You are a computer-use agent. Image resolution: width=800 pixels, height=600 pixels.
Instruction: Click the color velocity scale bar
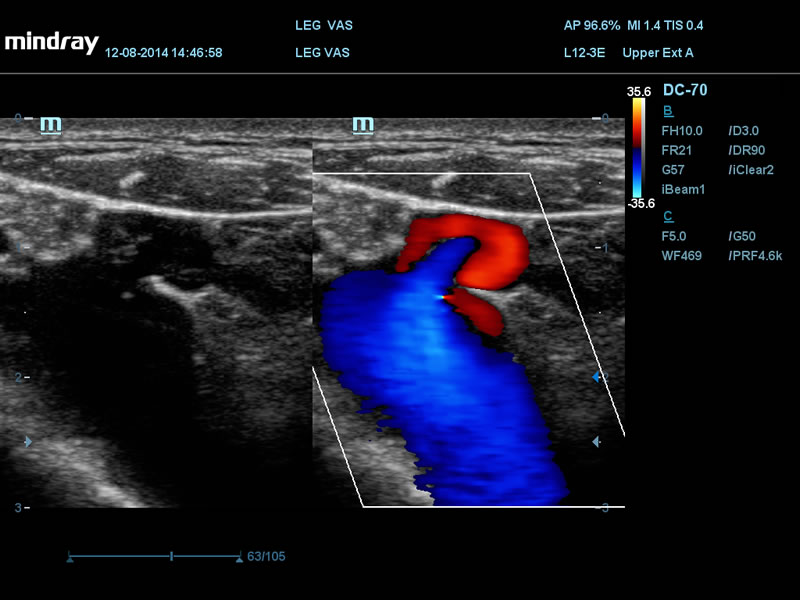(637, 147)
